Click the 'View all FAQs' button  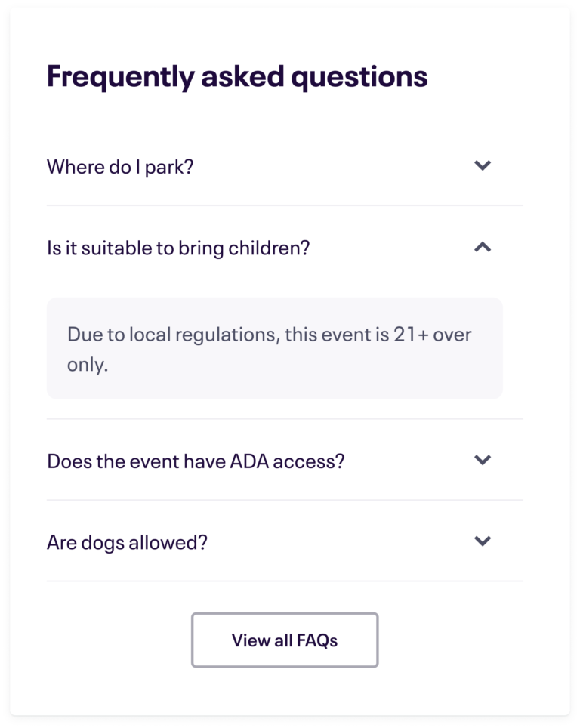[285, 640]
